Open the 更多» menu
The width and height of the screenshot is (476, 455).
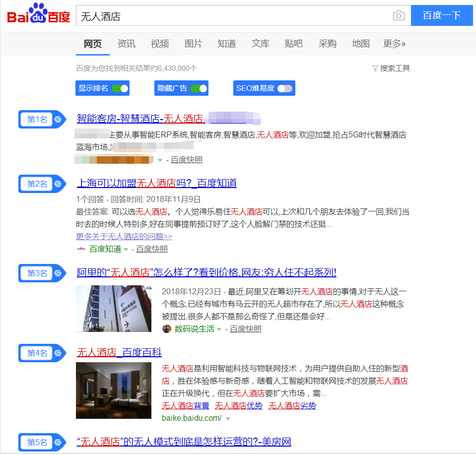394,44
